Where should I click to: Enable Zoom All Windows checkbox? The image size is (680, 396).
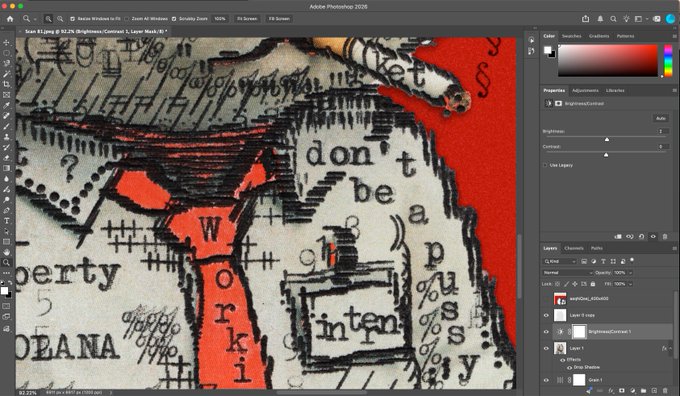127,19
